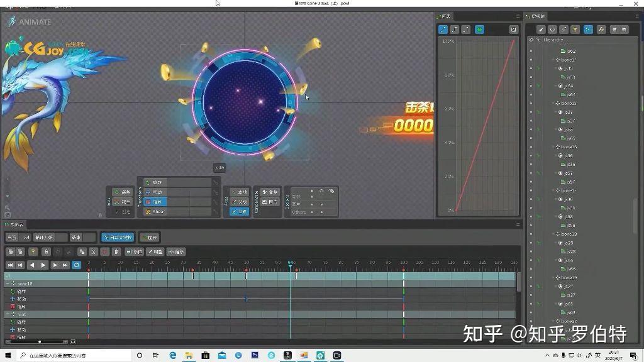Select the Weights (权重) tool

pos(121,202)
